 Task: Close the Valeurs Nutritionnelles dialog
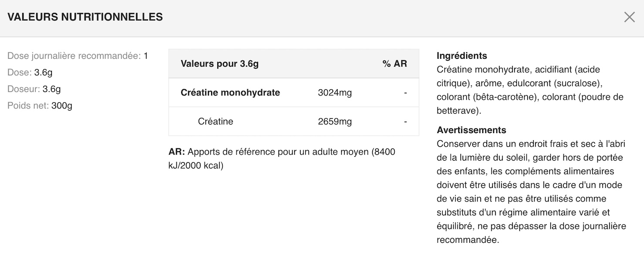pyautogui.click(x=629, y=17)
